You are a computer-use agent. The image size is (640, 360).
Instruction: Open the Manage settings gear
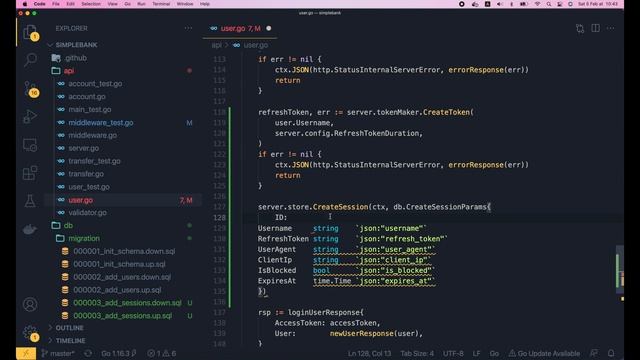[30, 332]
